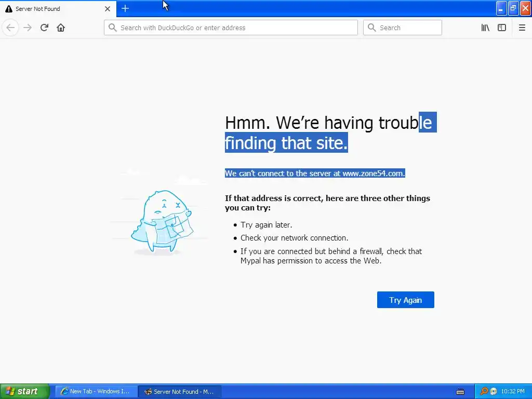
Task: Click the tray icon beside the clock
Action: click(x=494, y=391)
